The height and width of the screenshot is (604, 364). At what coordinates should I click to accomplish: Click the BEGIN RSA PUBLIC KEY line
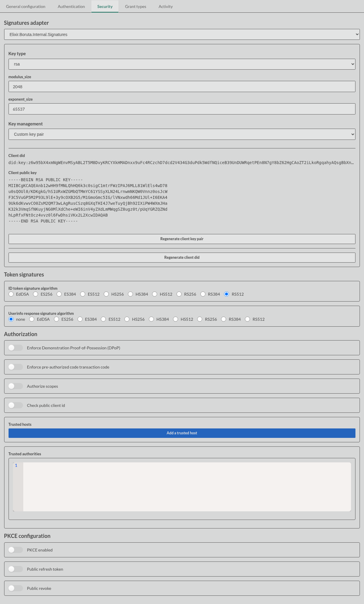(46, 180)
